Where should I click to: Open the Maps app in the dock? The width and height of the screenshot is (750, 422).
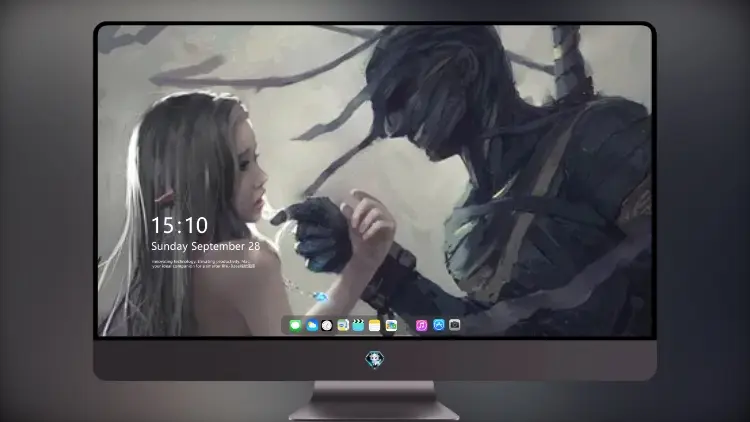343,325
